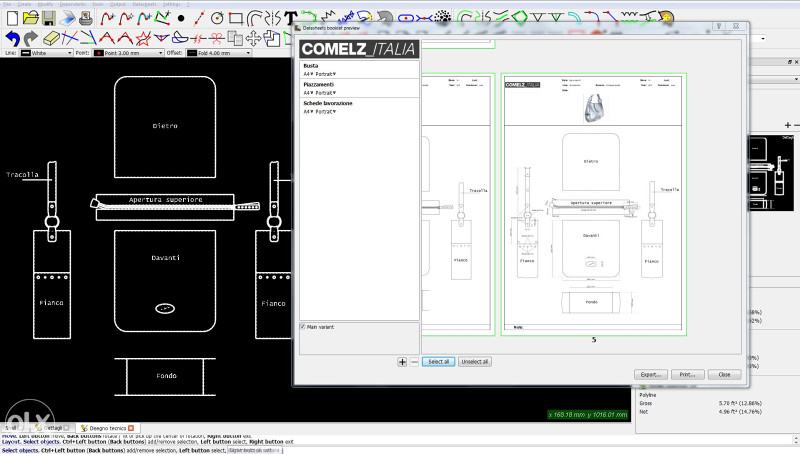Click the Export button
The image size is (800, 454).
649,374
